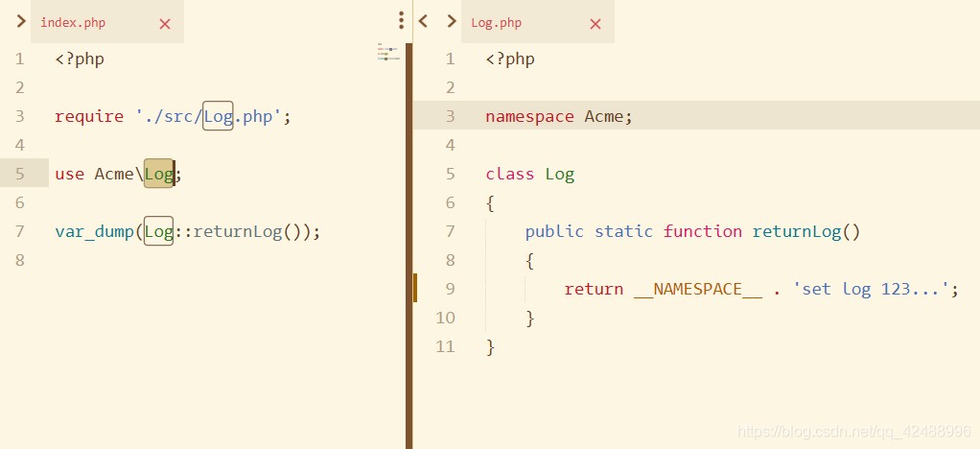Click the 'set log 123...' string literal

(872, 289)
